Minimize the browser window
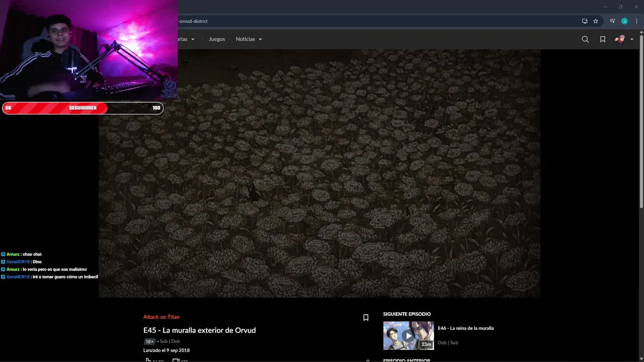Screen dimensions: 644x362 605,7
